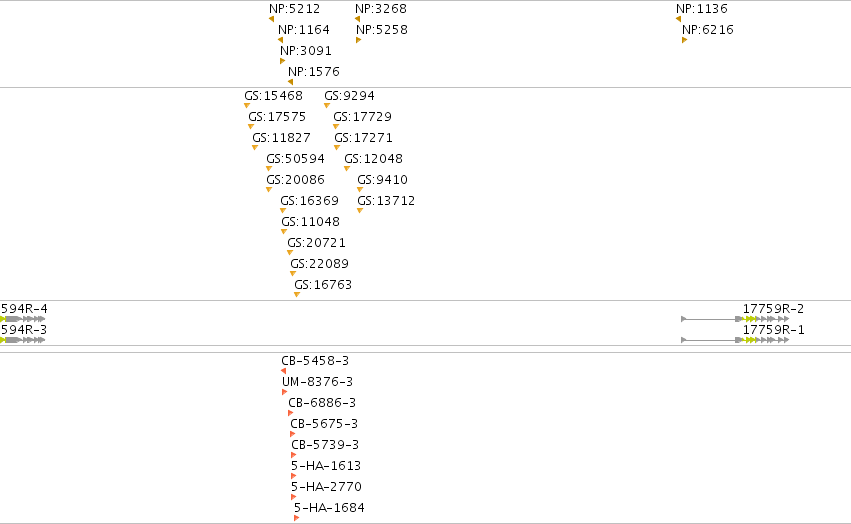Screen dimensions: 851x524
Task: Click the arrow marker under NP:1576
Action: point(290,82)
